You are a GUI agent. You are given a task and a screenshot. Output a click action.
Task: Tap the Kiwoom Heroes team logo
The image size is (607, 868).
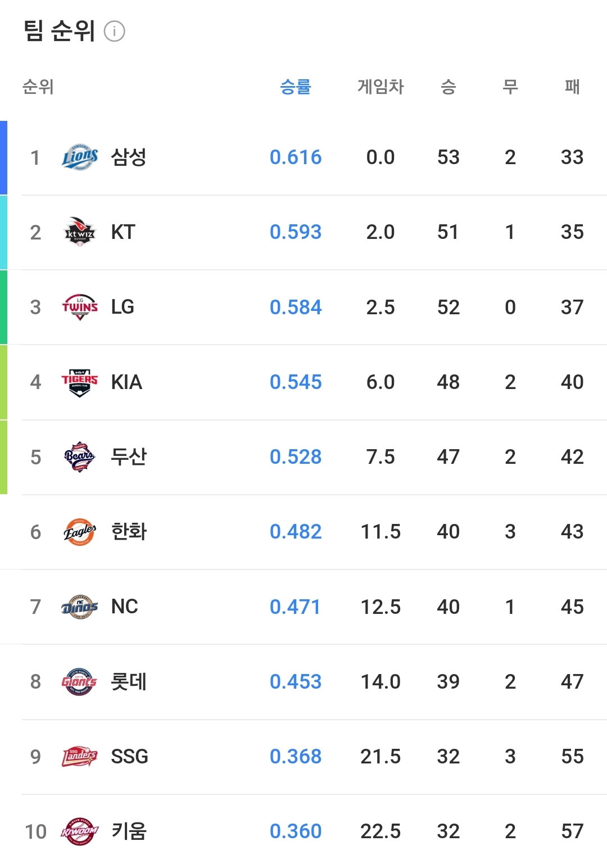80,831
